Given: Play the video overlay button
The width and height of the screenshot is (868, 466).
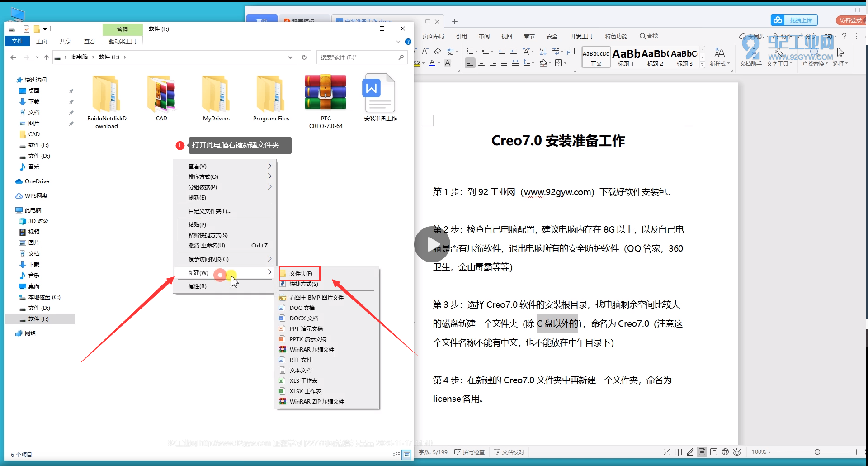Looking at the screenshot, I should coord(432,244).
